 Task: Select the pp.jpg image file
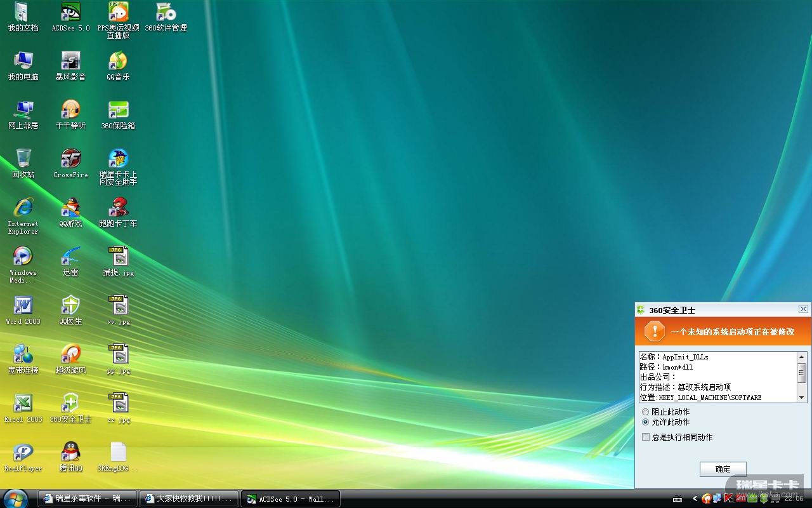pos(118,359)
